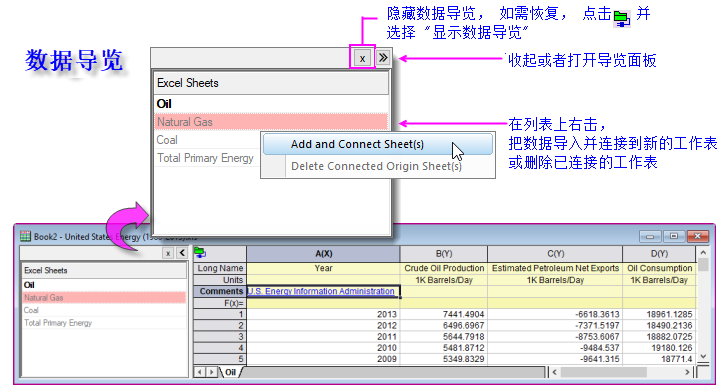Screen dimensions: 721x385
Task: Select column B(Y) header
Action: (x=444, y=254)
